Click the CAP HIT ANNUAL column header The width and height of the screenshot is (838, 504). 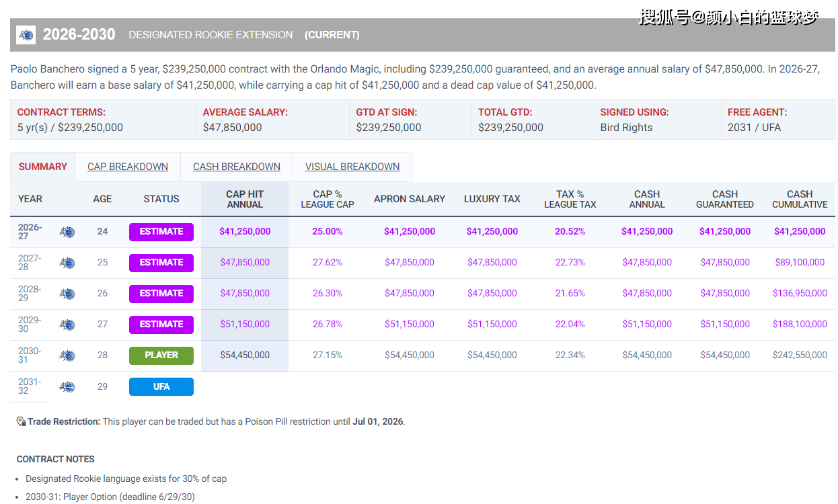[245, 199]
